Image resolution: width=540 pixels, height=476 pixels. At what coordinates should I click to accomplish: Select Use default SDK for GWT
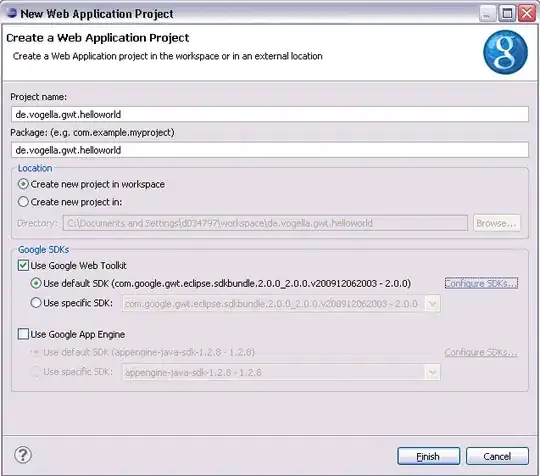click(36, 283)
